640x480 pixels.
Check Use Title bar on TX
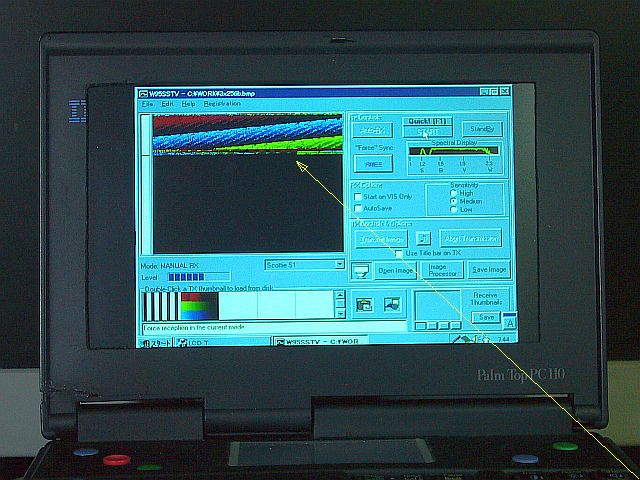click(x=398, y=254)
